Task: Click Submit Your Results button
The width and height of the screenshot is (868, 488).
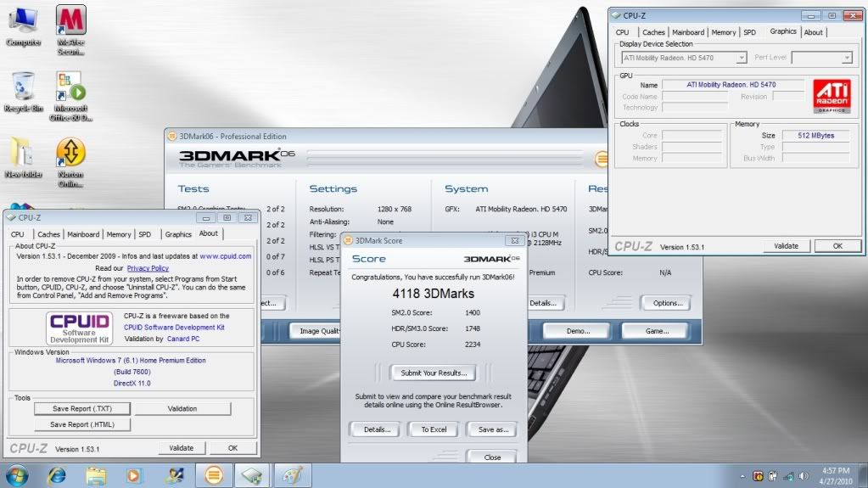Action: pyautogui.click(x=434, y=373)
